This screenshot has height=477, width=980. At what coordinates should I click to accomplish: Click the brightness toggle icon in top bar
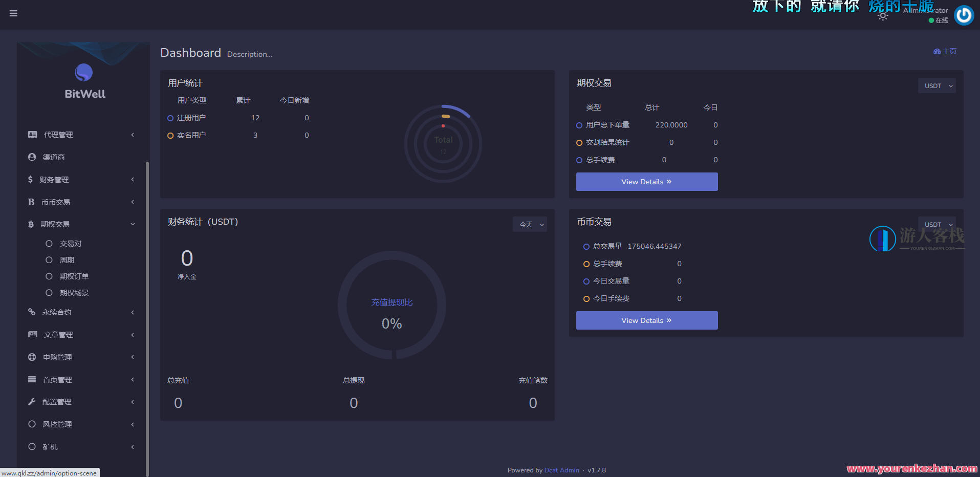click(x=883, y=15)
